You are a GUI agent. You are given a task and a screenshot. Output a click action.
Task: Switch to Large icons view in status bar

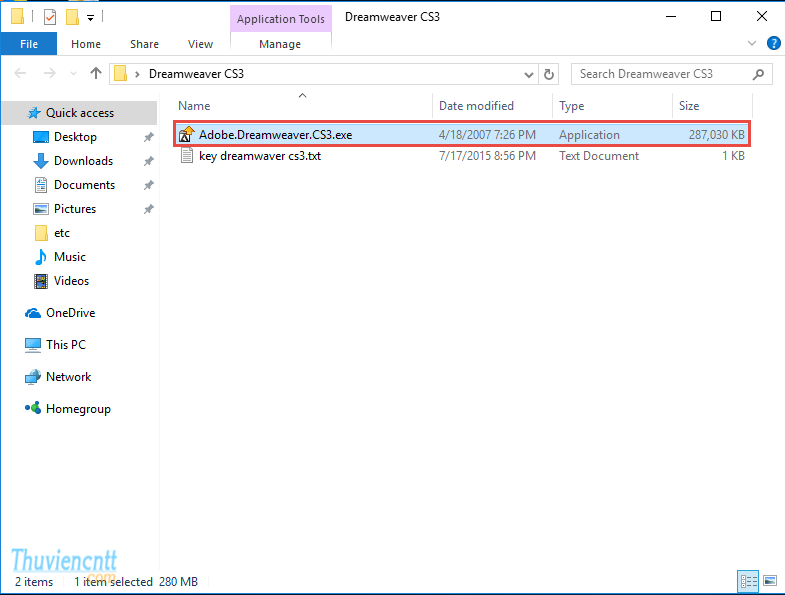(770, 581)
